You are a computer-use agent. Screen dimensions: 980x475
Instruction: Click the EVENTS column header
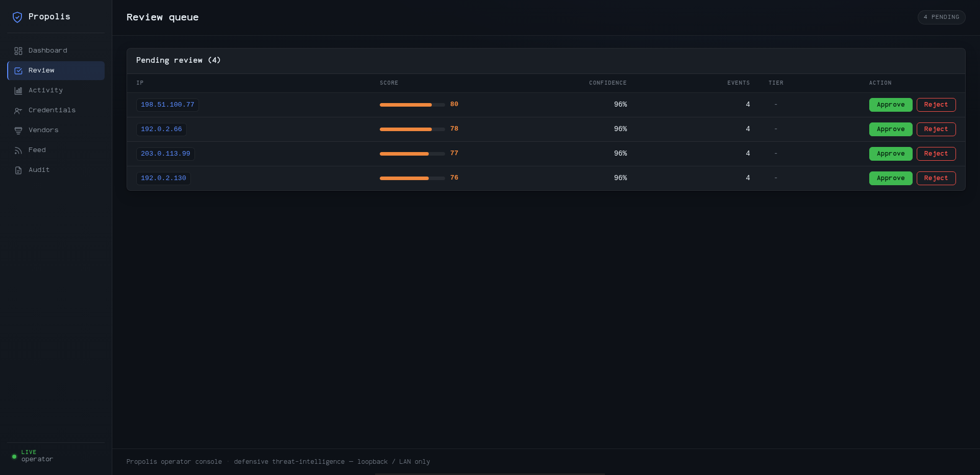739,83
